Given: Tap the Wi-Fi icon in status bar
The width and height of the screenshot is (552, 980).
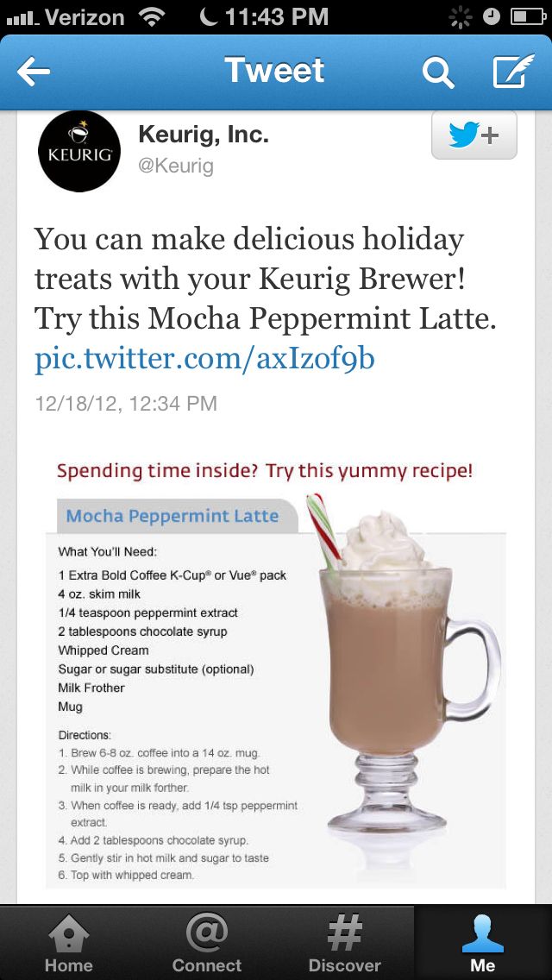Looking at the screenshot, I should 154,17.
